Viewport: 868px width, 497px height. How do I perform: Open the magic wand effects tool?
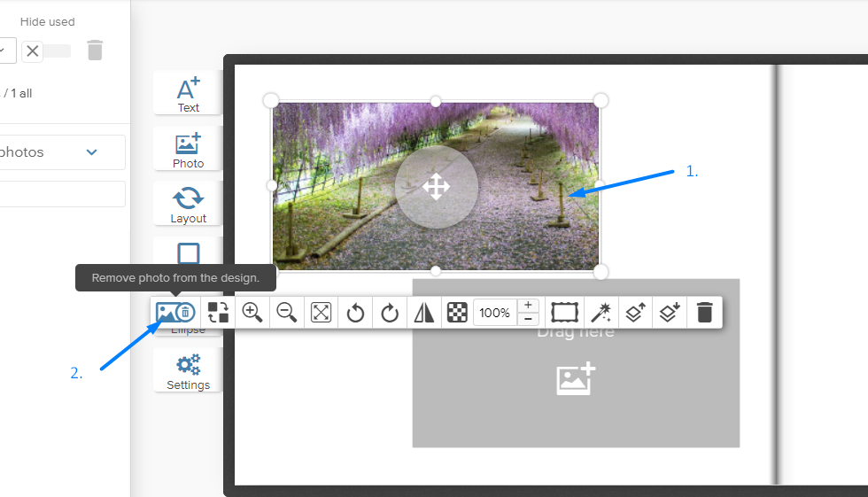click(x=601, y=313)
